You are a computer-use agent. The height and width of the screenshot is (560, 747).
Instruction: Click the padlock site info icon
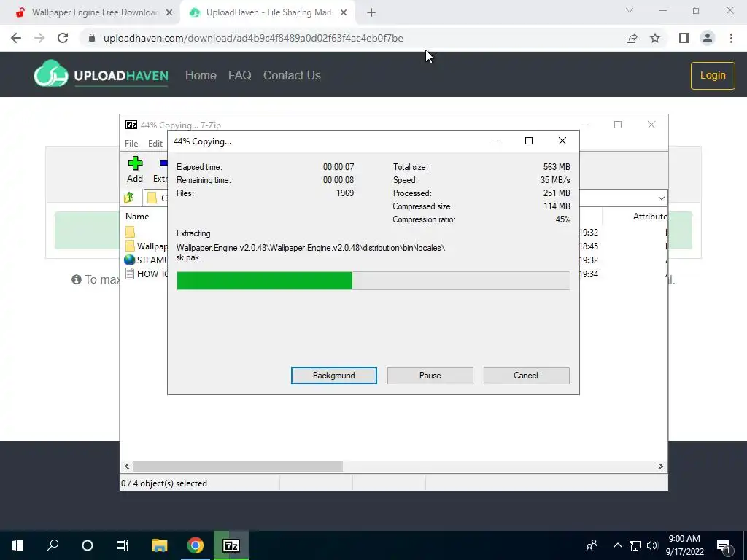pos(92,38)
